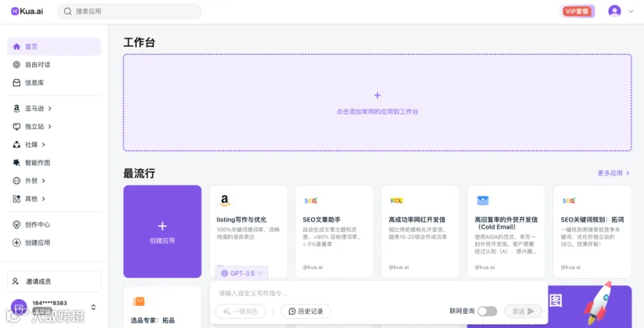Click the 请输入自定义写作指令 input box
The width and height of the screenshot is (644, 328).
coord(378,293)
